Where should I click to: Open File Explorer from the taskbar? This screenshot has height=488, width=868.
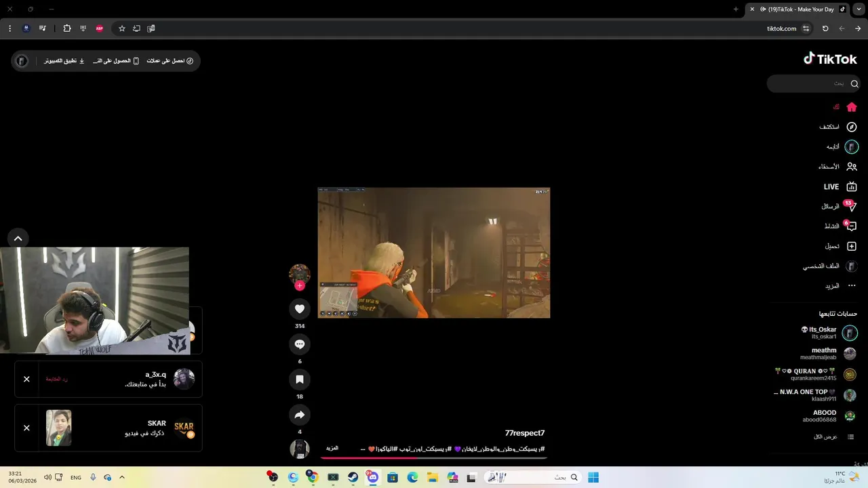[433, 477]
